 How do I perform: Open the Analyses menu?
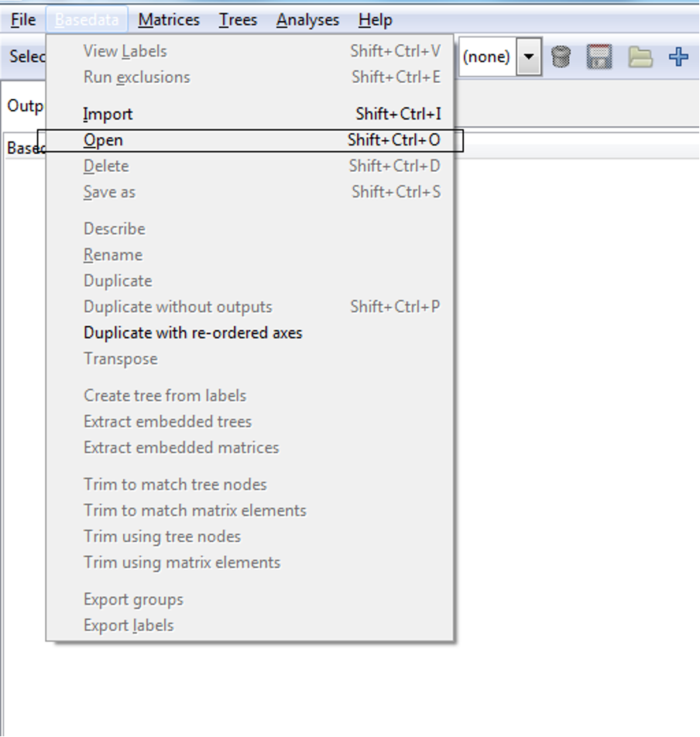tap(307, 20)
